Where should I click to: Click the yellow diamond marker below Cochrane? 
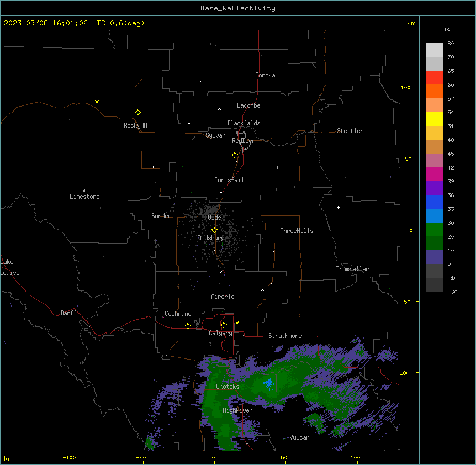[188, 326]
